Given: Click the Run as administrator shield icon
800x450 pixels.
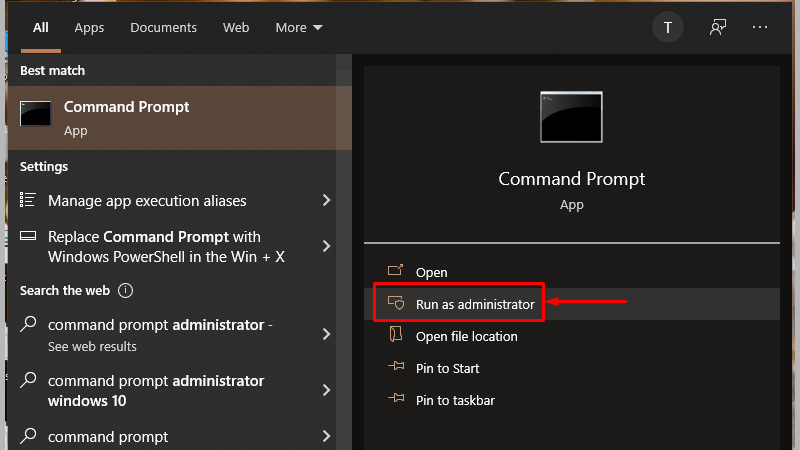Looking at the screenshot, I should coord(395,304).
